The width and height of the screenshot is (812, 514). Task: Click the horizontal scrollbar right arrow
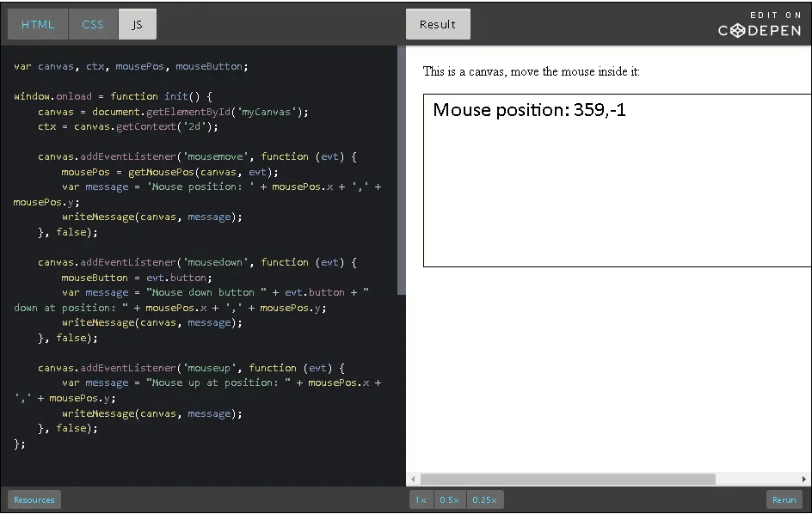click(x=804, y=480)
